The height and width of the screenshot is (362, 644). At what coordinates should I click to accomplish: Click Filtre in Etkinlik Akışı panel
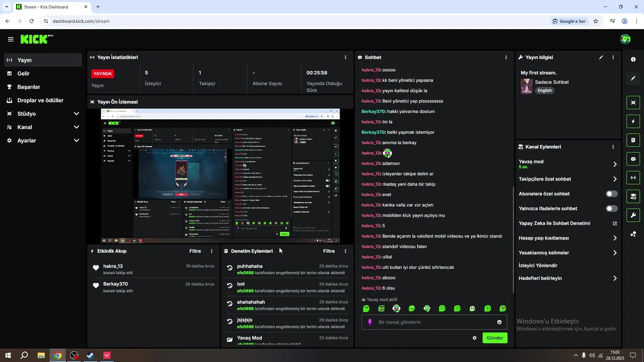point(195,251)
